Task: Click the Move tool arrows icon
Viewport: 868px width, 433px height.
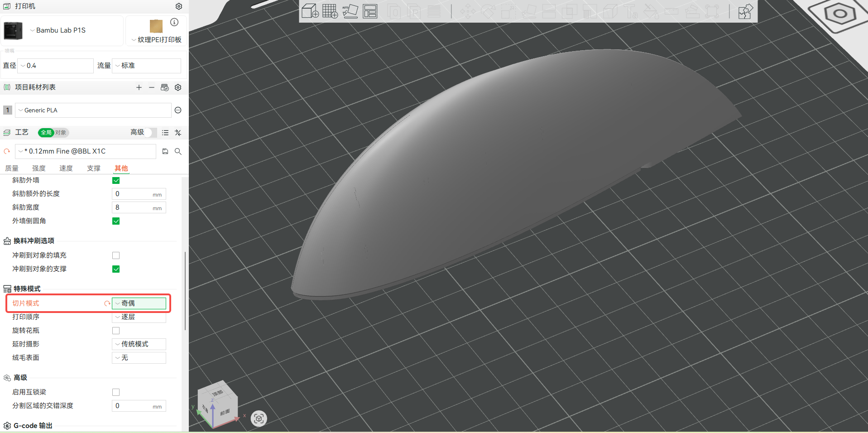Action: tap(468, 11)
